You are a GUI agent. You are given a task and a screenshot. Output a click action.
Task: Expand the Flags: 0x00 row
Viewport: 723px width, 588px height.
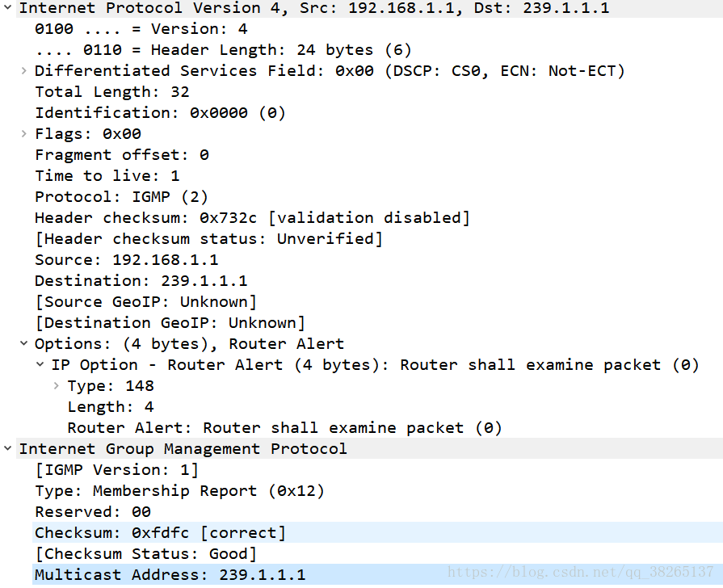point(24,134)
